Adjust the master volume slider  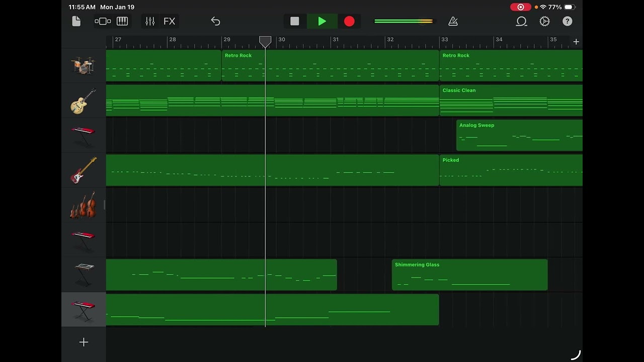click(404, 21)
